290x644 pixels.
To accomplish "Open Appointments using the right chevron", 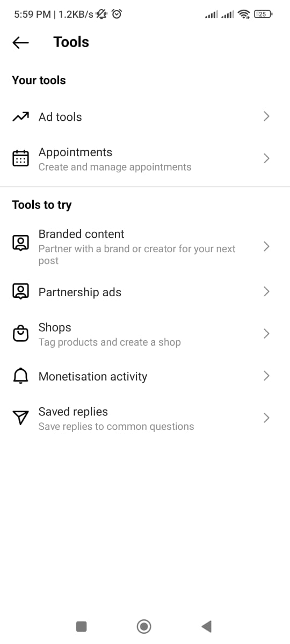I will click(x=266, y=158).
